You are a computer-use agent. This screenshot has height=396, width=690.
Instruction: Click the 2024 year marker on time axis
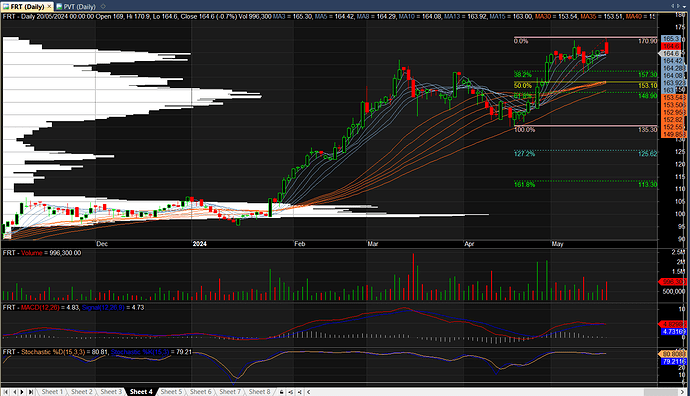tap(199, 244)
